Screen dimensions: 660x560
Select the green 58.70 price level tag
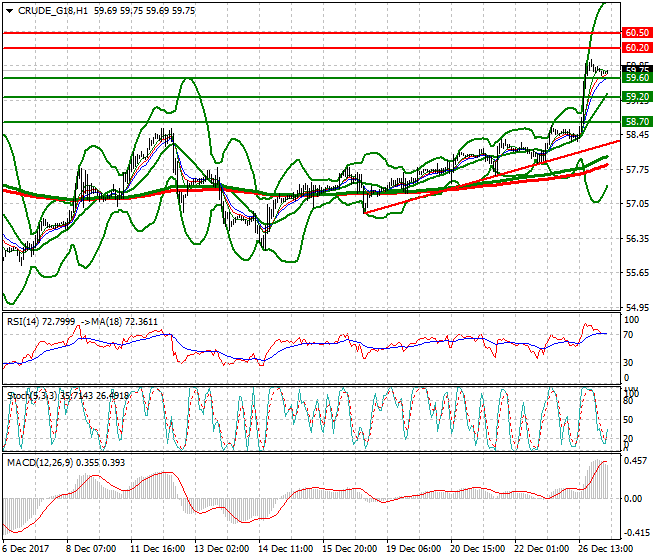[636, 121]
